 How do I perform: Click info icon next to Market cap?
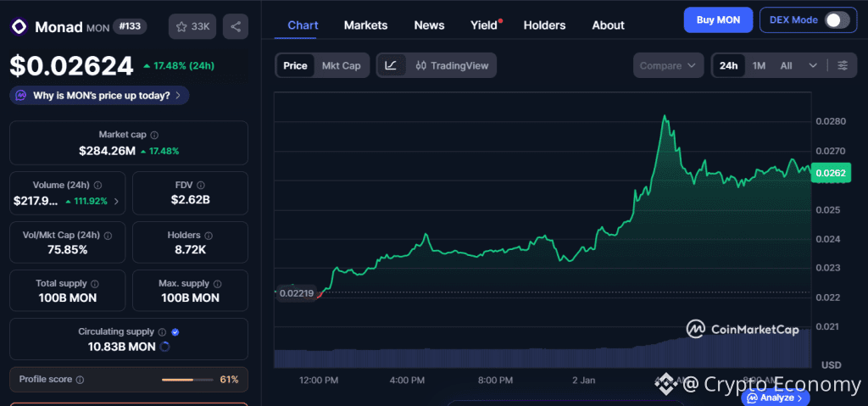[154, 135]
